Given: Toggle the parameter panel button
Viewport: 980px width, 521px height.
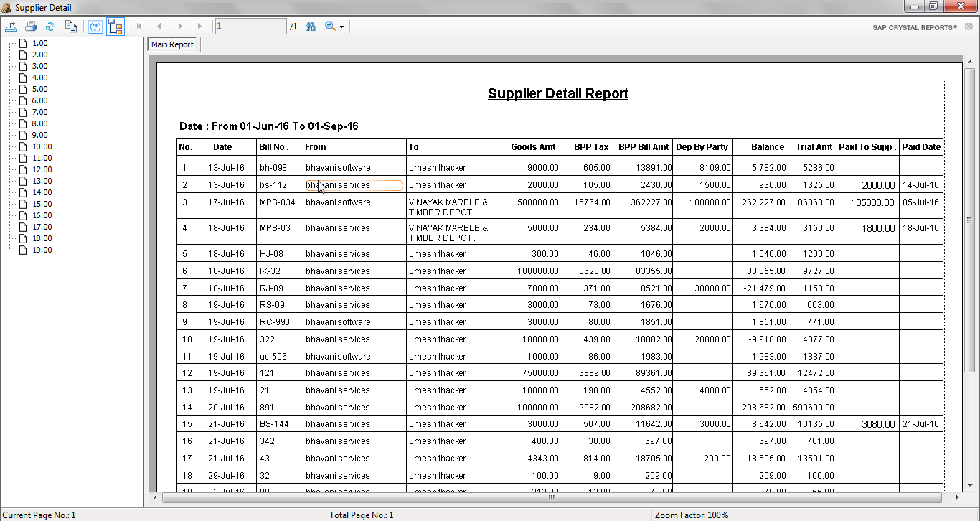Looking at the screenshot, I should [95, 27].
